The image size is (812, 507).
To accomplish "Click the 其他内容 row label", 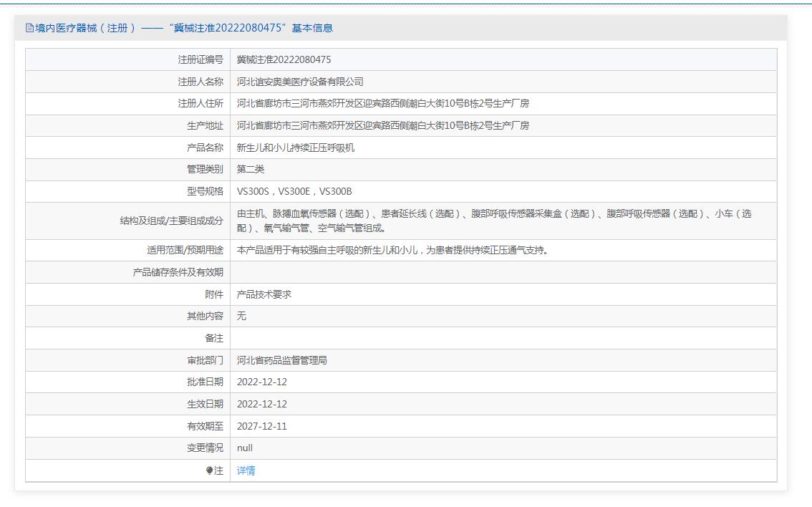I will 205,317.
